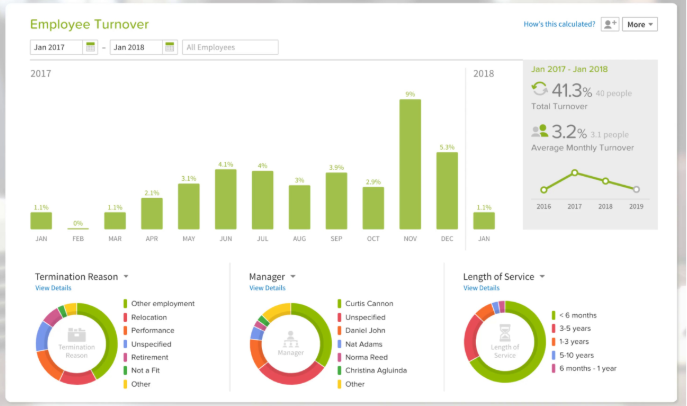The height and width of the screenshot is (406, 687).
Task: Open the start date calendar picker icon
Action: 90,47
